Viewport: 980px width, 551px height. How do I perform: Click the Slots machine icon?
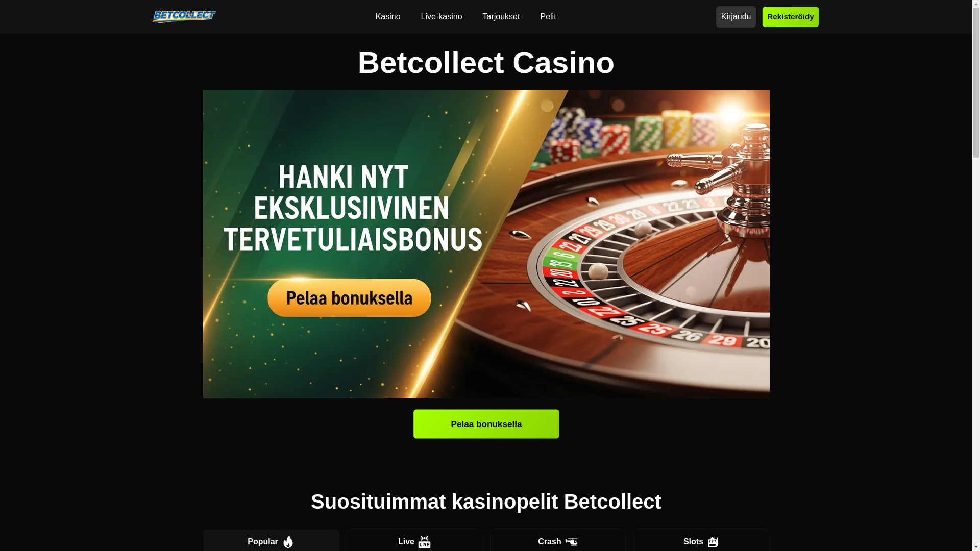coord(713,542)
